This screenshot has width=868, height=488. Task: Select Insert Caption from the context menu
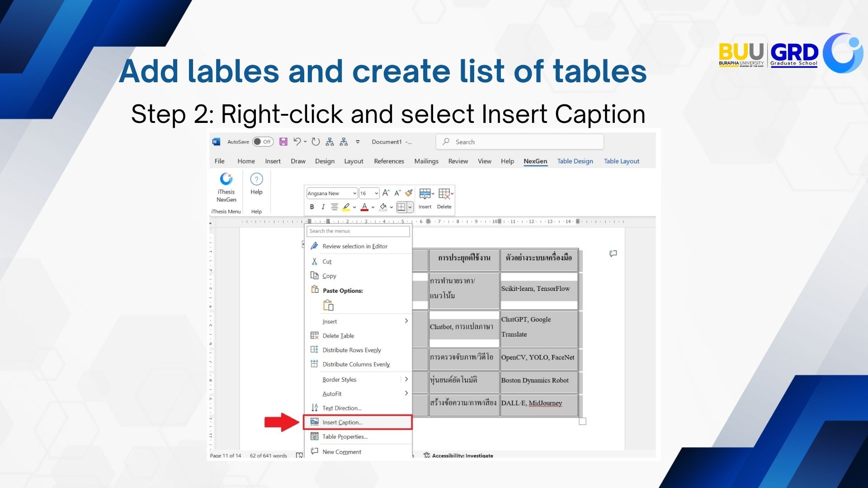[342, 422]
